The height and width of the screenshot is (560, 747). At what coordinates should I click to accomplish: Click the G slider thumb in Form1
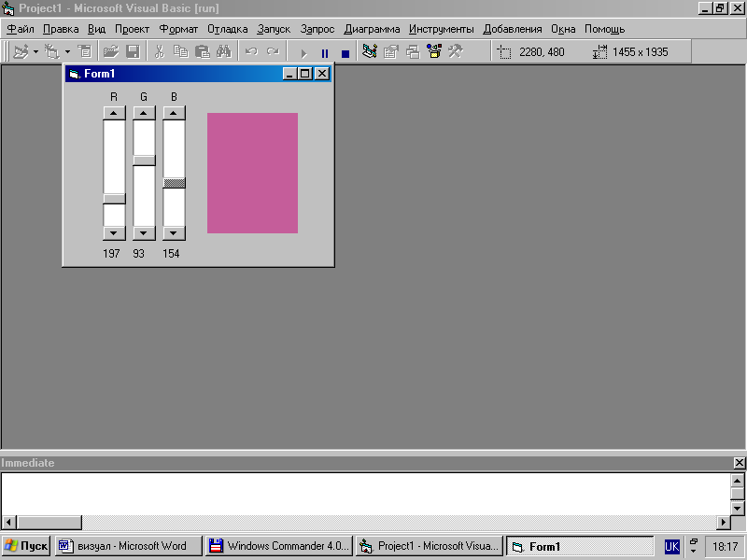pyautogui.click(x=144, y=161)
